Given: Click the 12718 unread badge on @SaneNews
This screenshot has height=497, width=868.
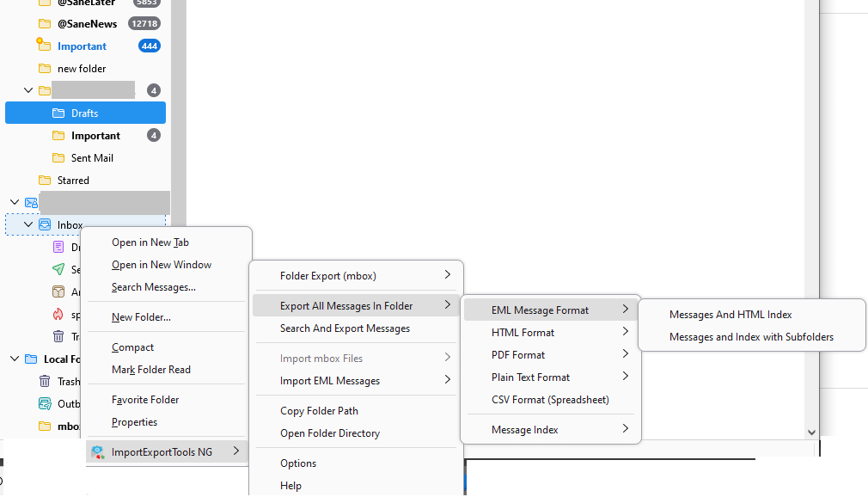Looking at the screenshot, I should click(144, 24).
